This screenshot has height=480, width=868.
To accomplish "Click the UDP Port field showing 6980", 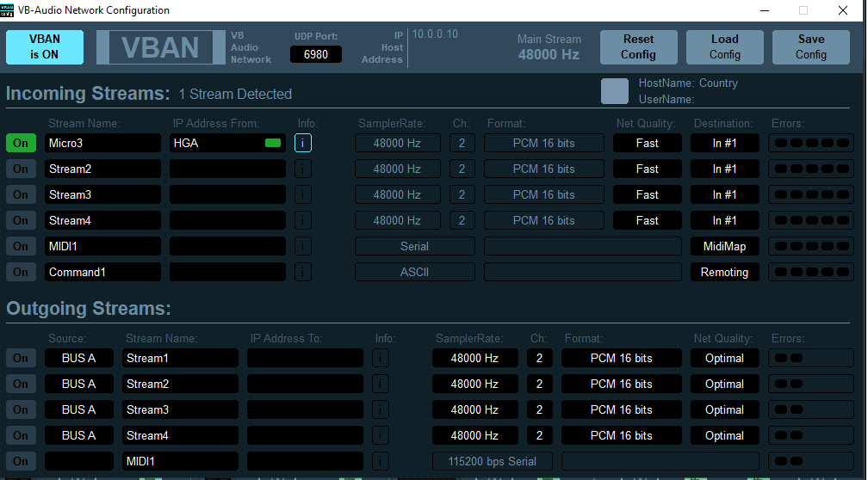I will pos(316,54).
